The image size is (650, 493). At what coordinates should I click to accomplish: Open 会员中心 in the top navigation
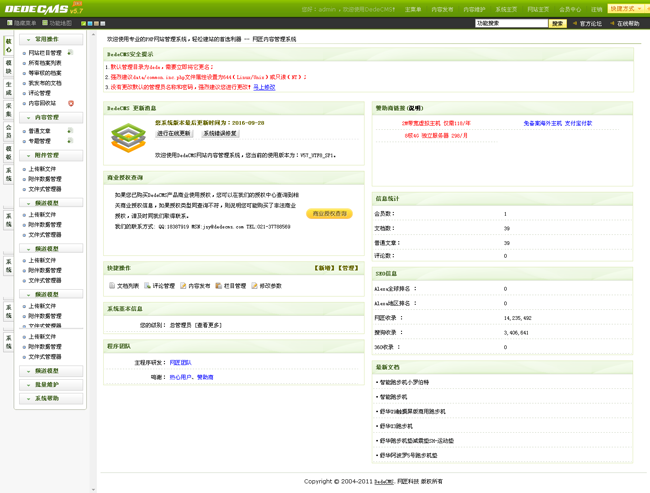(570, 10)
